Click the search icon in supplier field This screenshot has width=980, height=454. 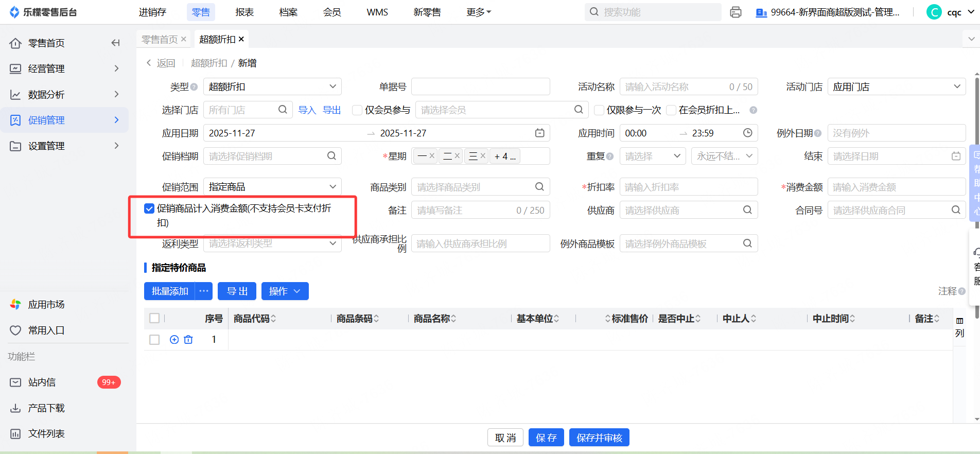[747, 210]
